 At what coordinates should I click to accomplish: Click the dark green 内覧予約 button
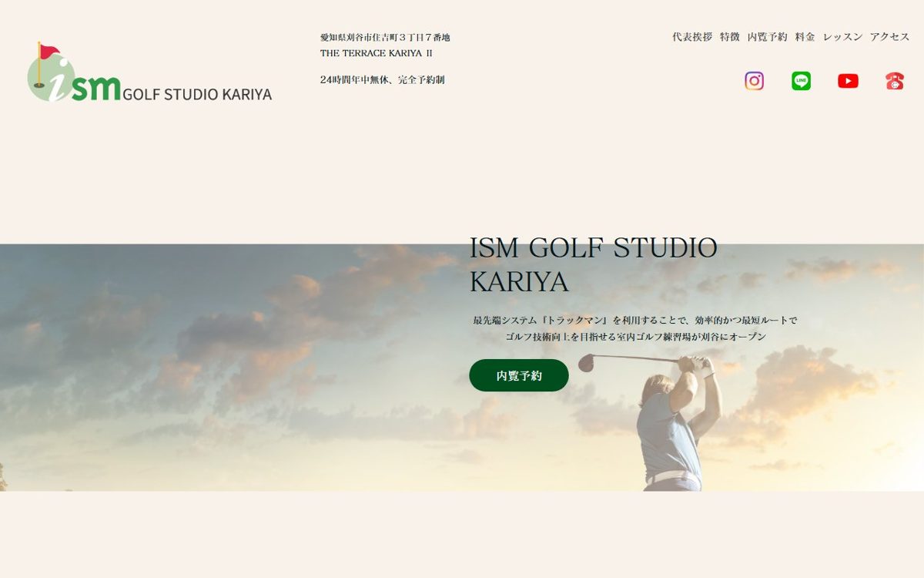click(x=519, y=375)
